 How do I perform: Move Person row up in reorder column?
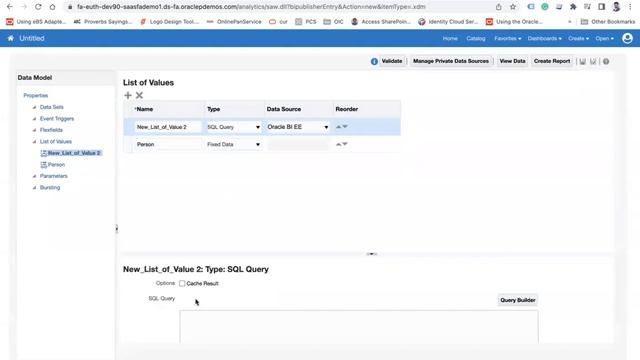pos(338,144)
